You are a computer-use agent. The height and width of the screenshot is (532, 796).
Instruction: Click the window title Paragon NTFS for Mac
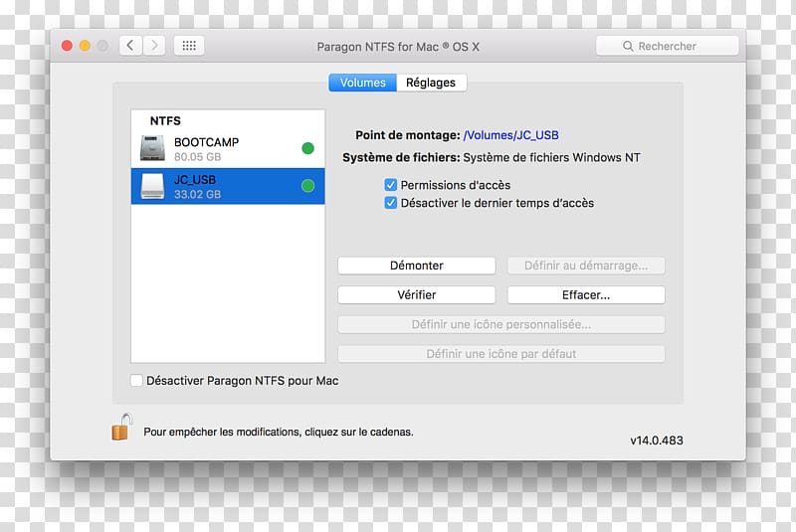(398, 47)
